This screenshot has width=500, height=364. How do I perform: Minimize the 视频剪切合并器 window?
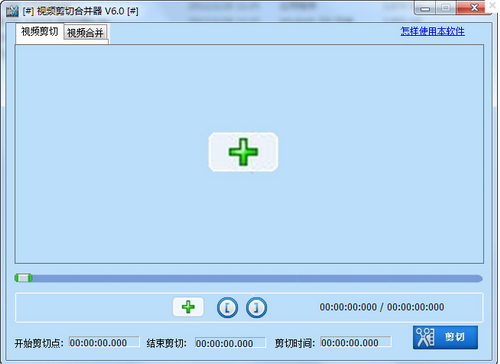pyautogui.click(x=425, y=8)
